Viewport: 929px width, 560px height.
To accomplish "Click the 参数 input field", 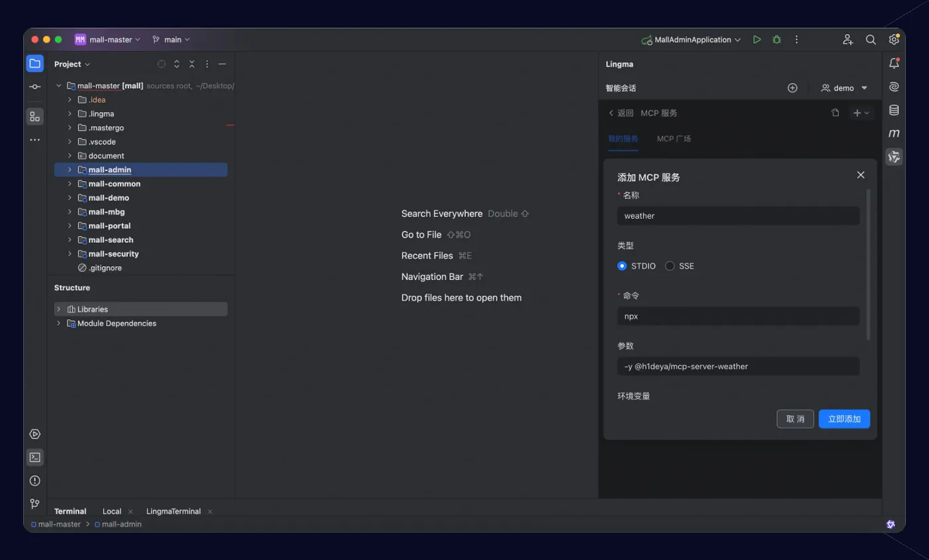I will (x=738, y=366).
